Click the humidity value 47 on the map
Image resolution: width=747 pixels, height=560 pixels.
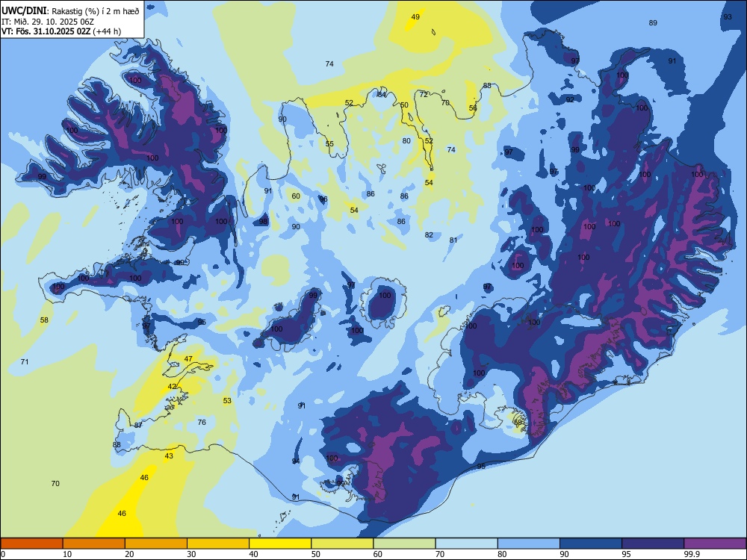188,359
